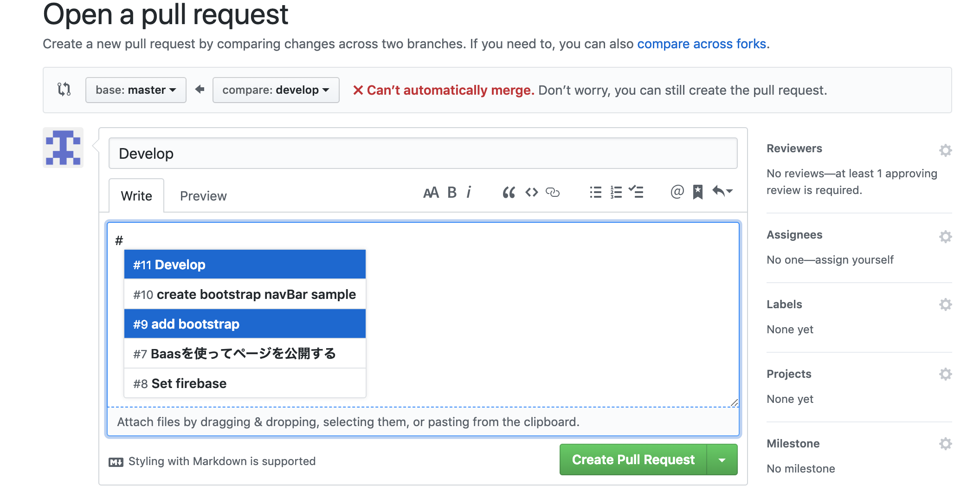Select #10 create bootstrap navBar sample suggestion
980x492 pixels.
pyautogui.click(x=245, y=294)
